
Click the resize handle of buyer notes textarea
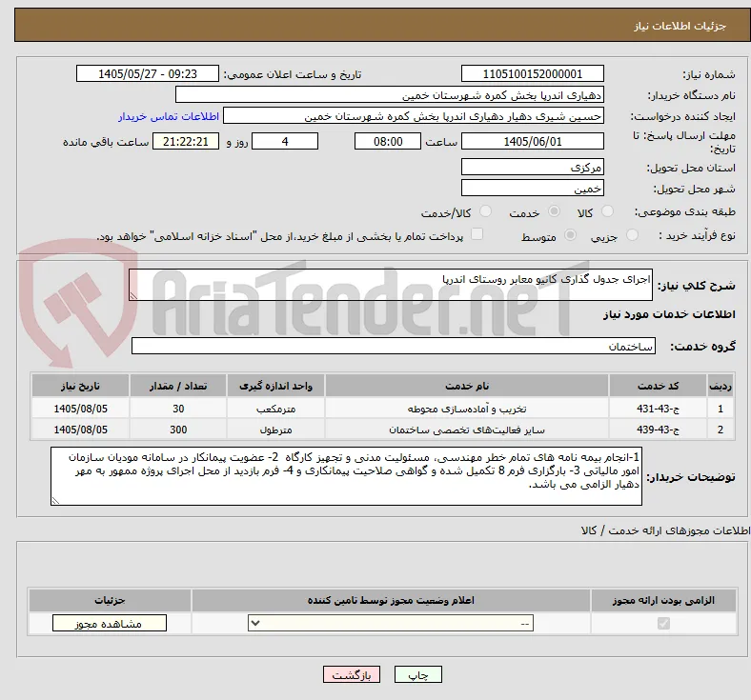click(x=55, y=501)
